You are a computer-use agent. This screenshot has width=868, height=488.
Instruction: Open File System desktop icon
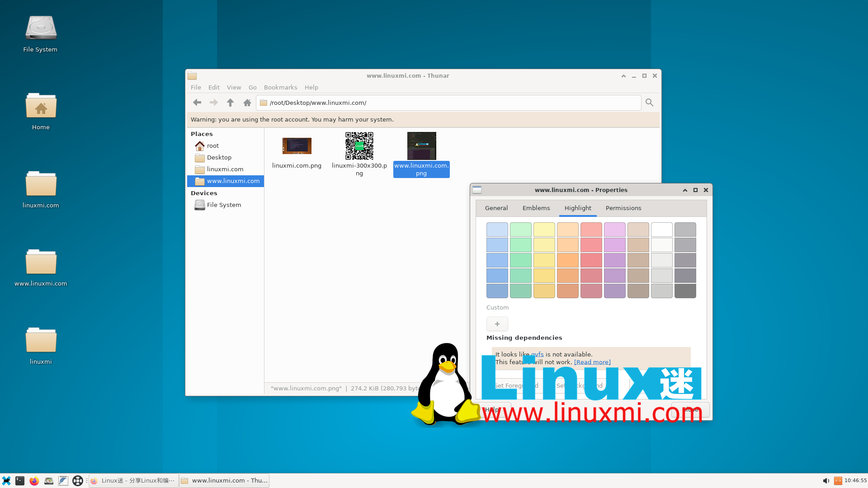point(41,34)
